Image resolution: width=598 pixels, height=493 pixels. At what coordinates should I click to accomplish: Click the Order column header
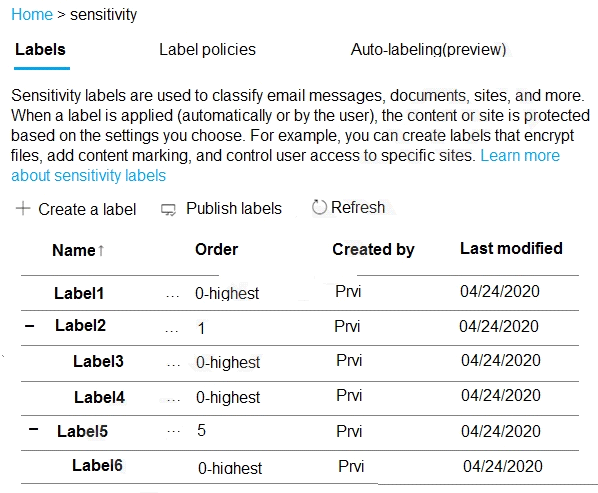(x=216, y=249)
